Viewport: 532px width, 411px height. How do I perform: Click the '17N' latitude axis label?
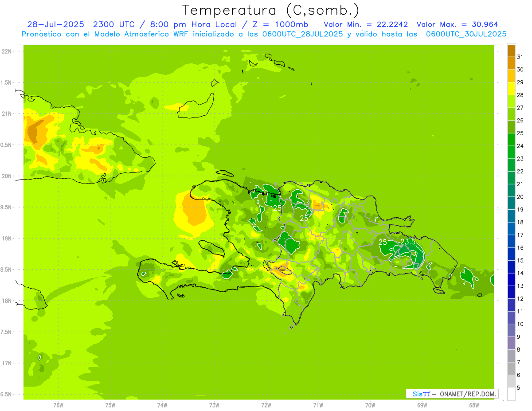click(6, 363)
